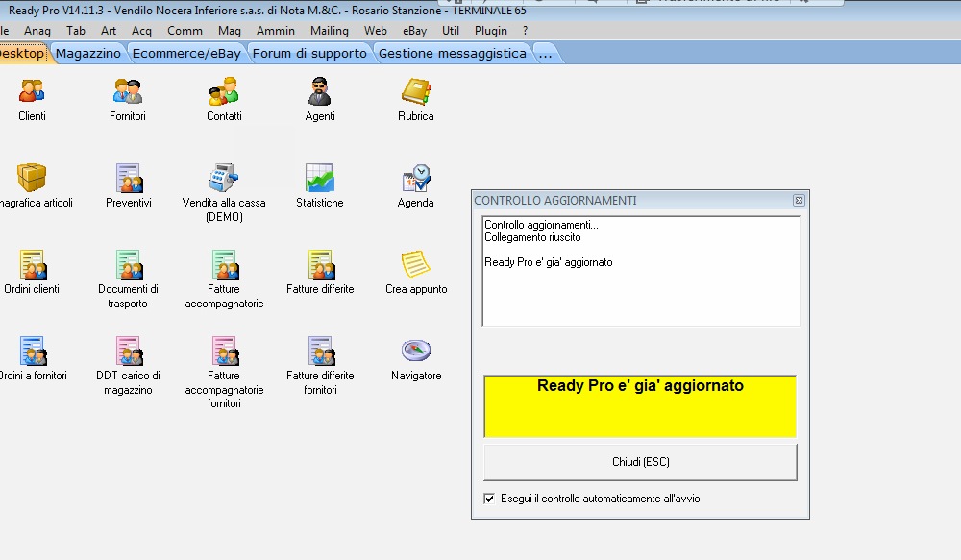Open the ? help menu
The image size is (961, 560).
526,31
